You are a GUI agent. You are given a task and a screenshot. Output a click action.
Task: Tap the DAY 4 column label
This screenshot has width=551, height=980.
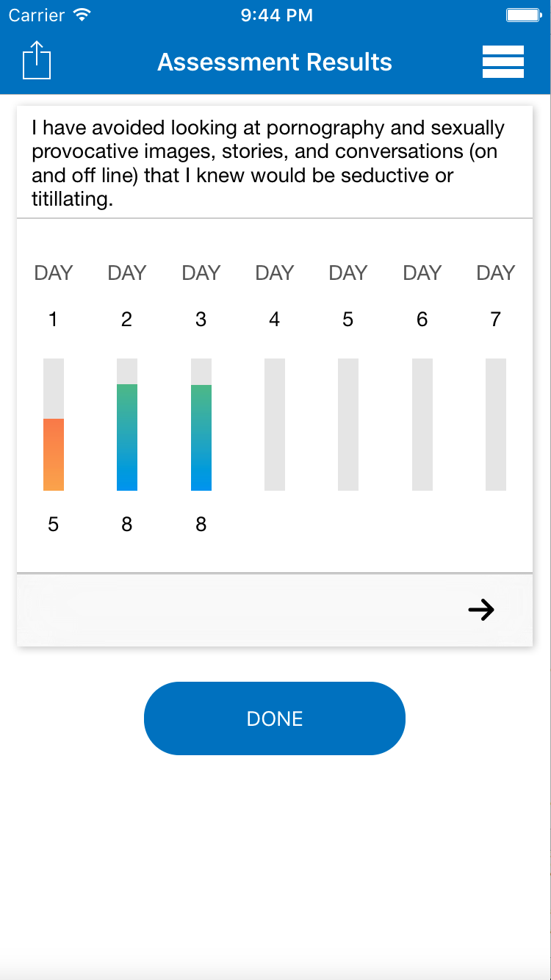[275, 273]
